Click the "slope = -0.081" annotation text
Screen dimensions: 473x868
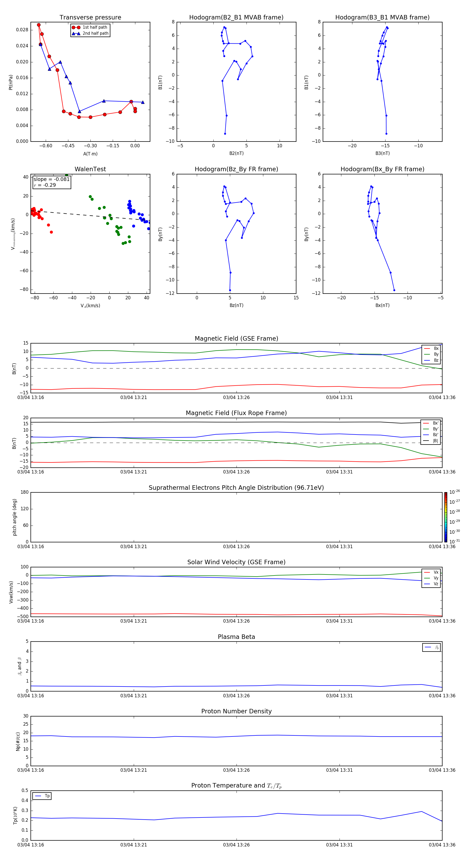tap(52, 179)
